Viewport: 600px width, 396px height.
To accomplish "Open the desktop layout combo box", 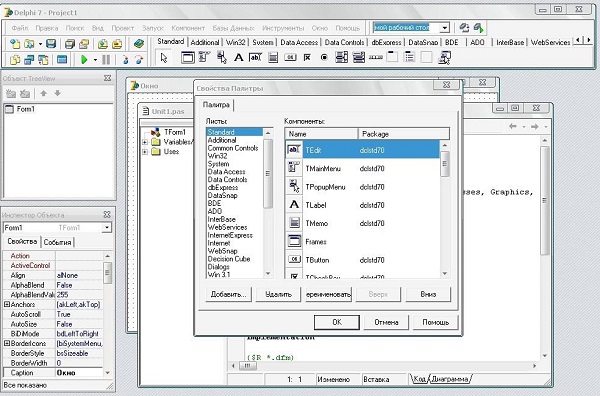I will point(444,28).
